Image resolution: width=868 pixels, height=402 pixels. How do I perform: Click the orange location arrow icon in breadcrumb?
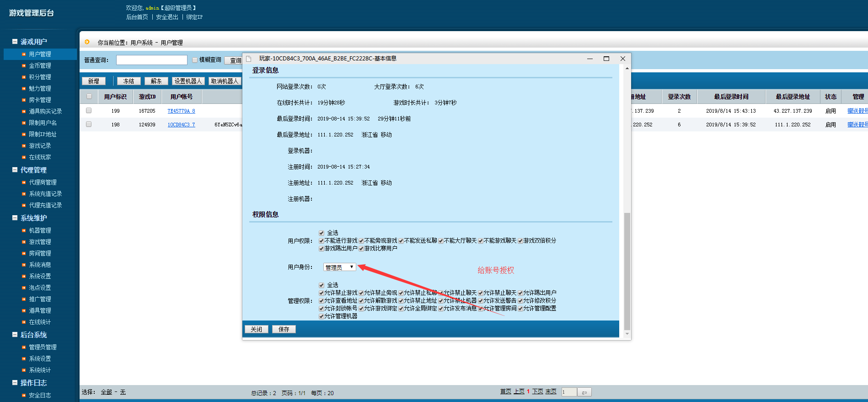[87, 42]
